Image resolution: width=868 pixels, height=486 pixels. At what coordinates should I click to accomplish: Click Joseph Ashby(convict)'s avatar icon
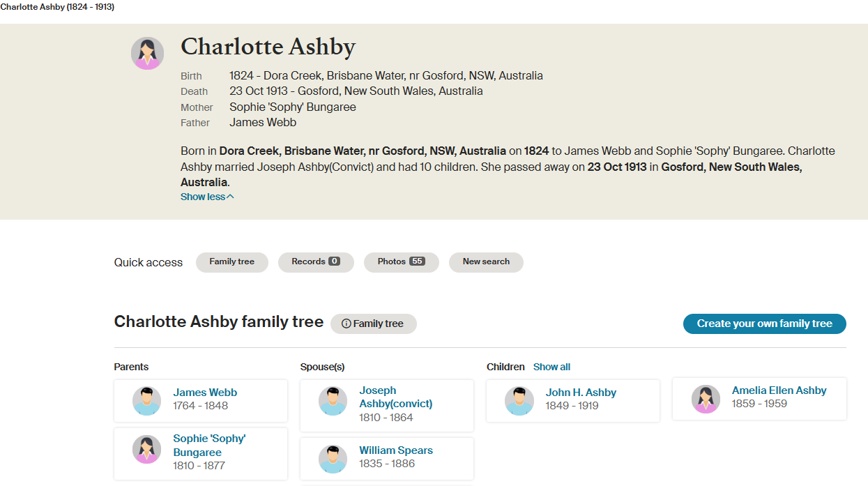[333, 401]
